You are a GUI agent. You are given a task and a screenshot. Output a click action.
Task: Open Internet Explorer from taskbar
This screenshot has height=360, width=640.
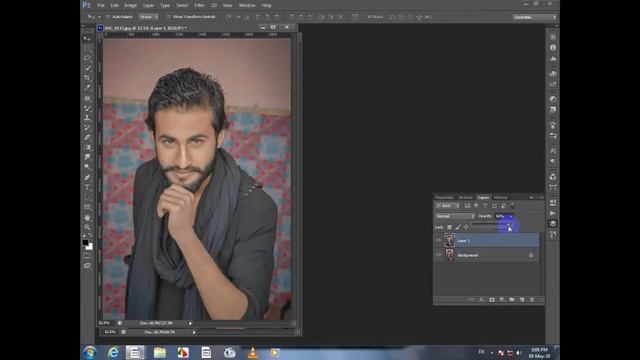[x=113, y=352]
